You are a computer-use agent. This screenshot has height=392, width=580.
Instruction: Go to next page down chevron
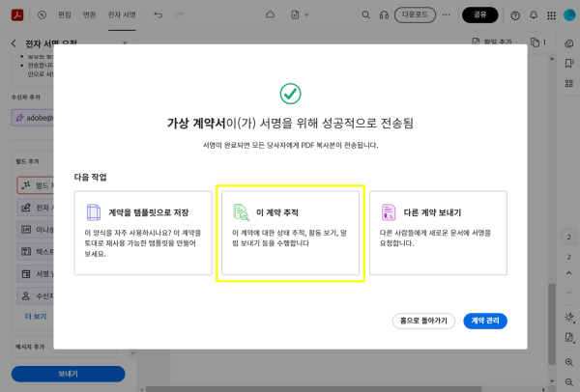click(x=569, y=293)
